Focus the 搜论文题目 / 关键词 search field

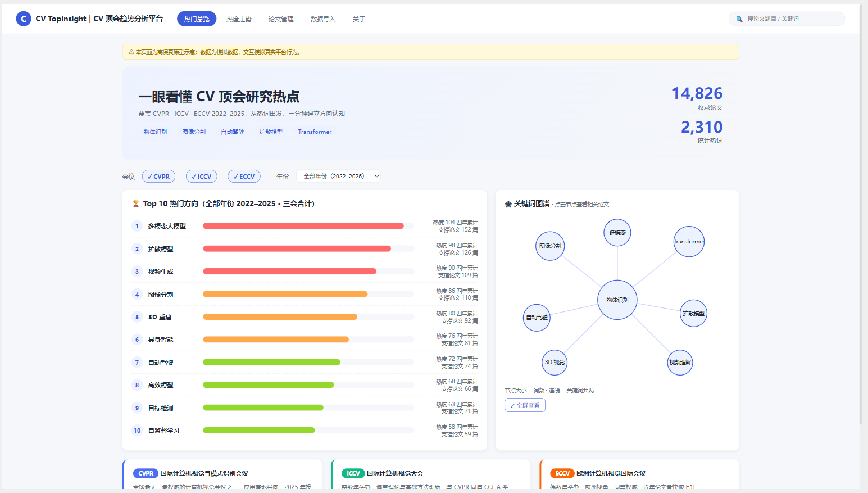[x=787, y=19]
